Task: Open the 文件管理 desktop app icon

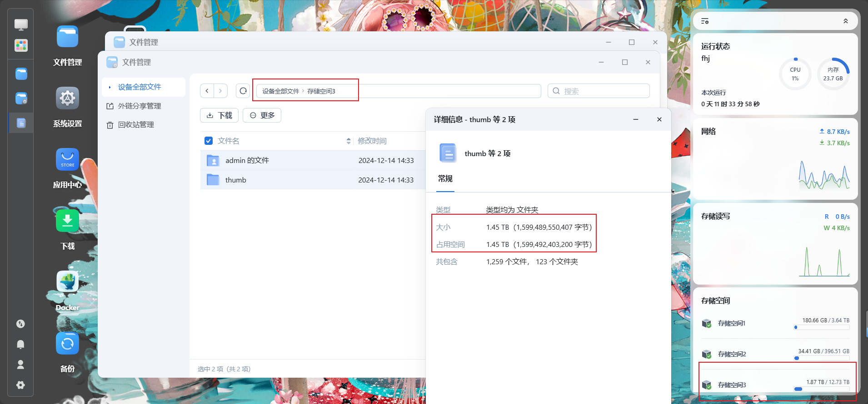Action: click(67, 37)
